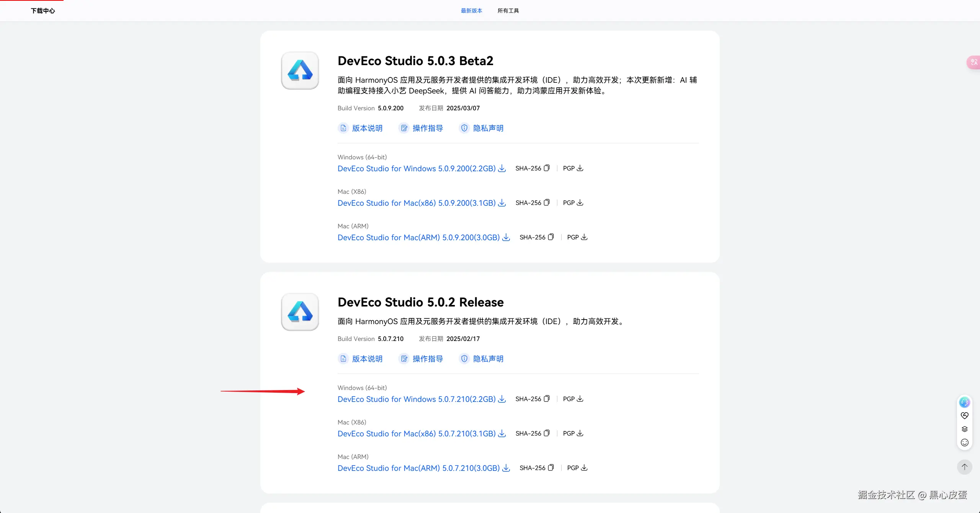The image size is (980, 513).
Task: Open the AI assistant floating icon
Action: pyautogui.click(x=964, y=402)
